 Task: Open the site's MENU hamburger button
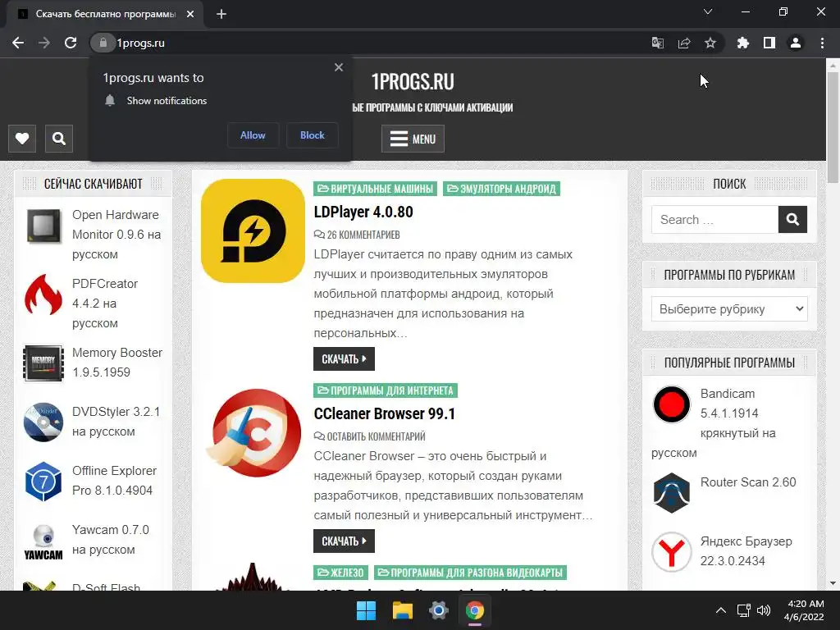(x=413, y=139)
